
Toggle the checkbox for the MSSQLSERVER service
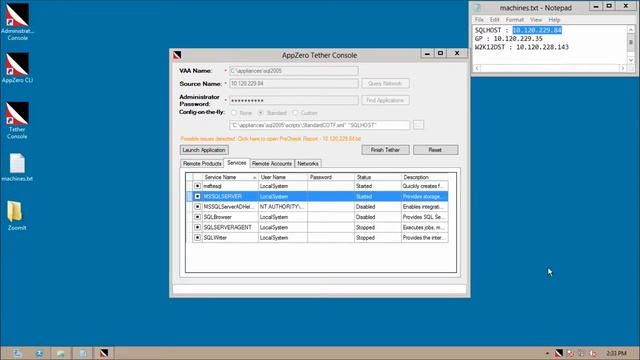[198, 196]
